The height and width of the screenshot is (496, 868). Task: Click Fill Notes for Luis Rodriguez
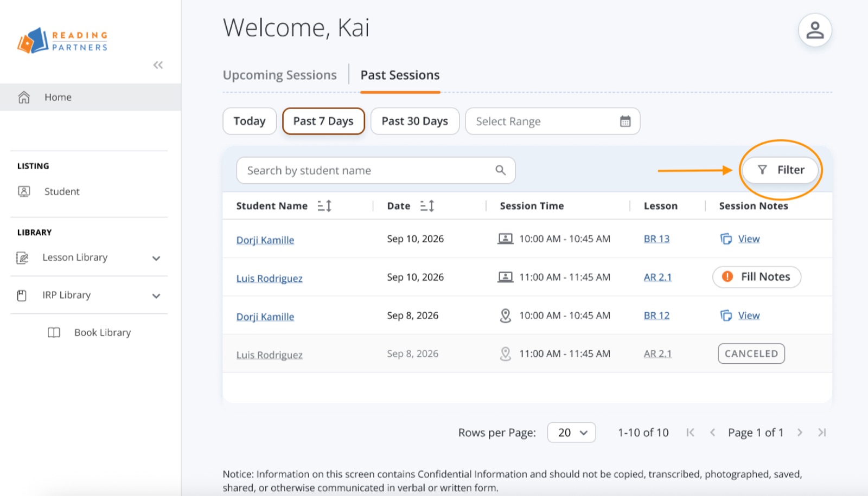click(x=757, y=277)
